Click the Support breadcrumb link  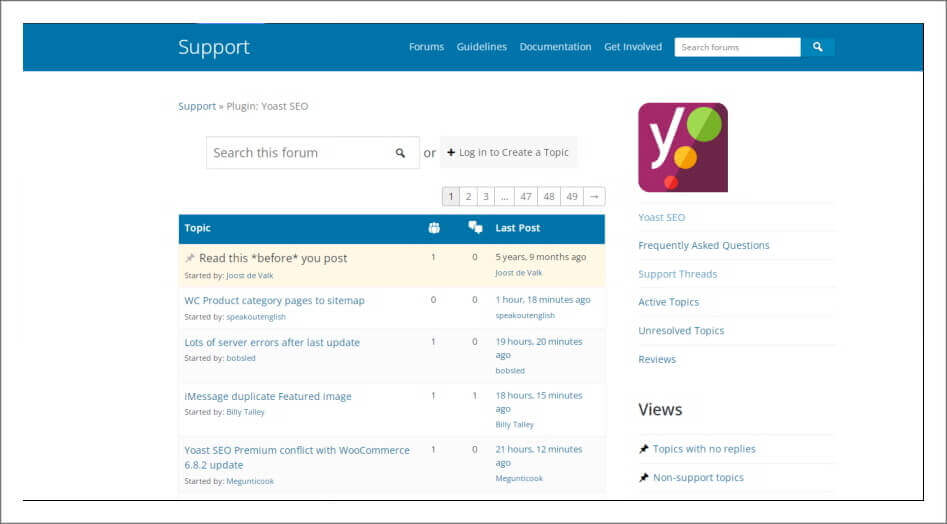pos(197,106)
